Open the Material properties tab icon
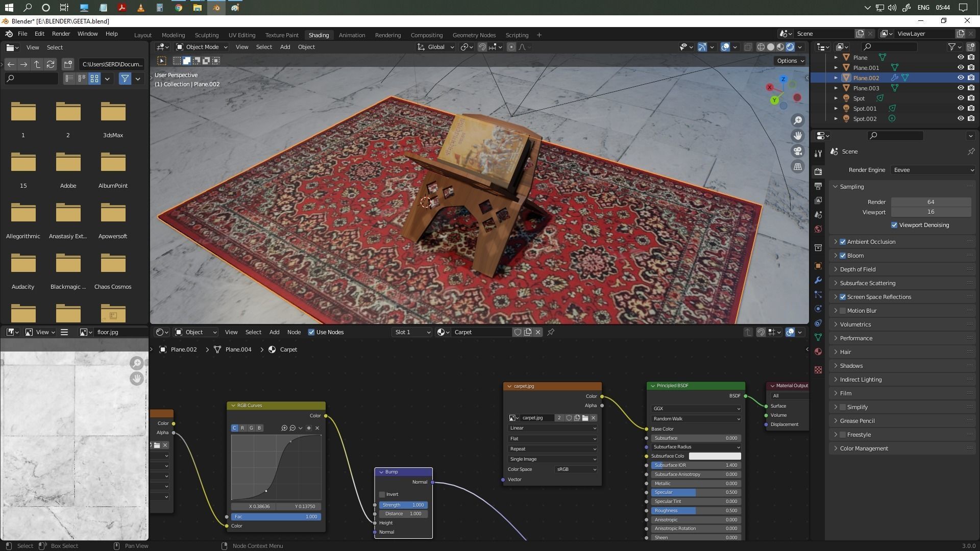 click(x=818, y=352)
